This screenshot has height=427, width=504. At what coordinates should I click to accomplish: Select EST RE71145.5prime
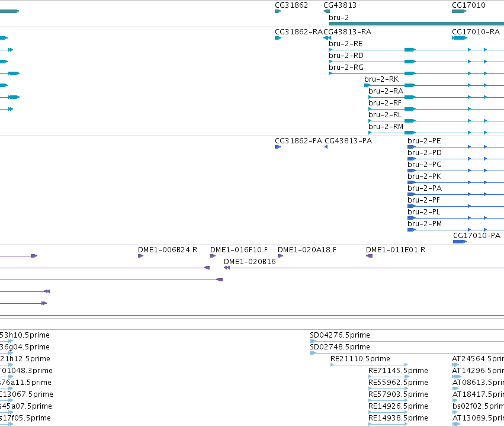click(x=398, y=371)
